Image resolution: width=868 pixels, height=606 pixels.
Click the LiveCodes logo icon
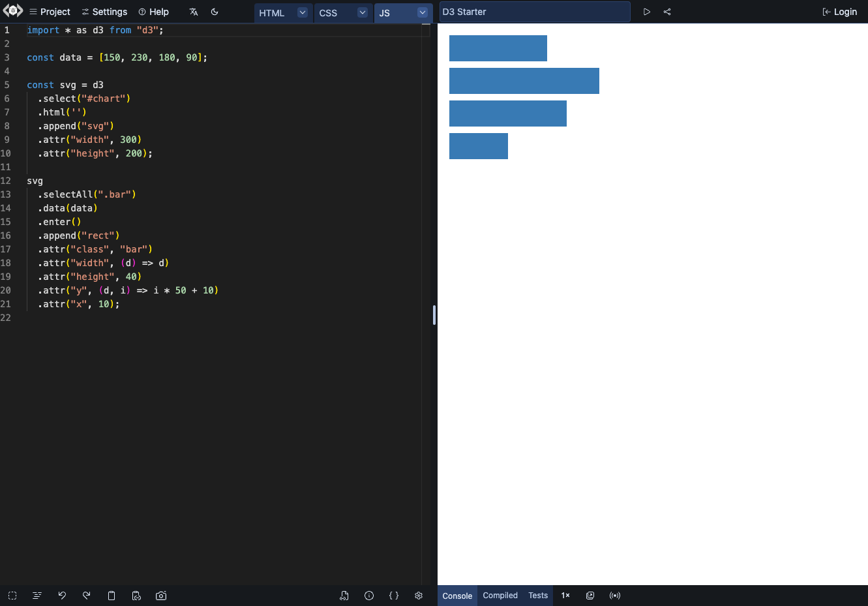point(13,10)
